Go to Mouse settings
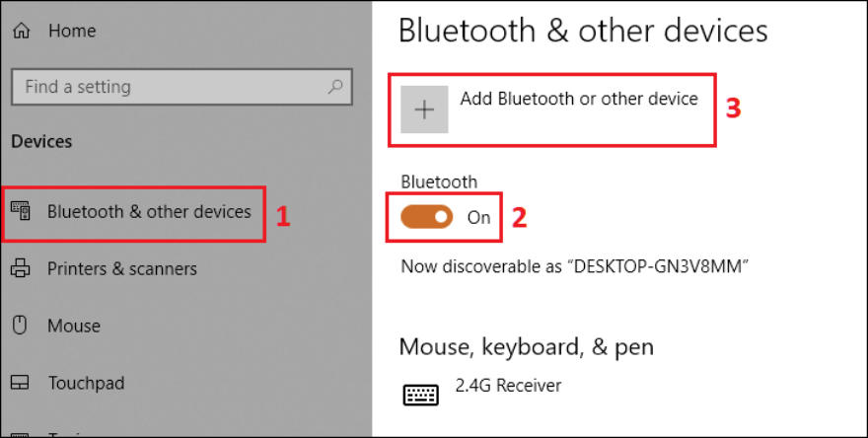The height and width of the screenshot is (438, 868). click(x=74, y=326)
